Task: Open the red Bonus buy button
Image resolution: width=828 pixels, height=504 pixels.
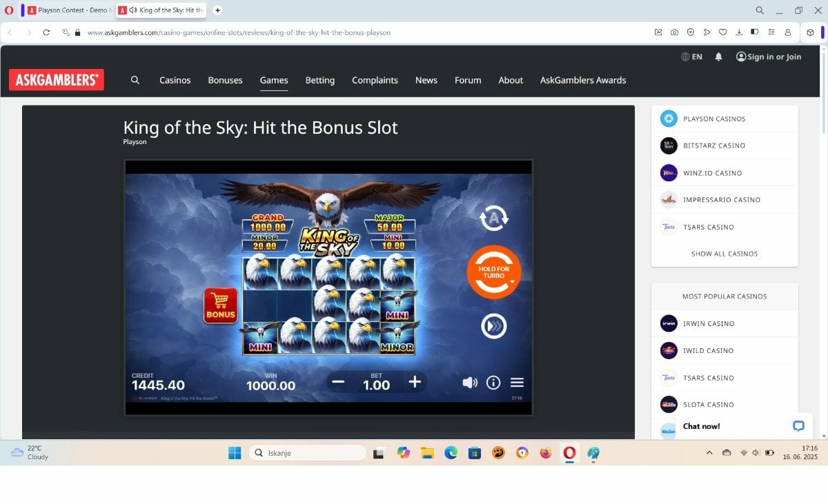Action: coord(221,305)
